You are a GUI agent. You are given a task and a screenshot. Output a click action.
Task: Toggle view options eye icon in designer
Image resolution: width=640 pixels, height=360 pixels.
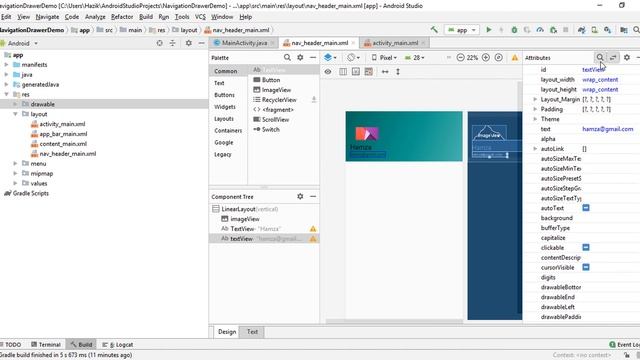pos(328,71)
